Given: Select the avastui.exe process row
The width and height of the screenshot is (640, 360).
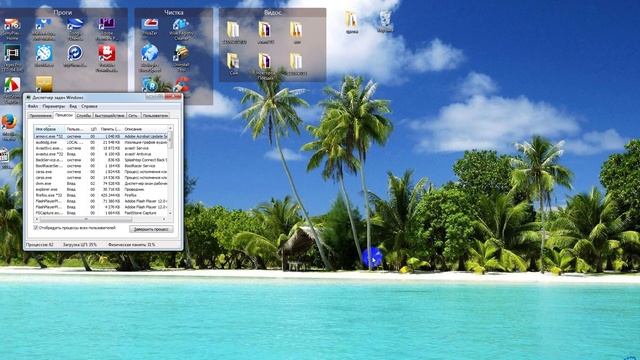Looking at the screenshot, I should (x=100, y=154).
